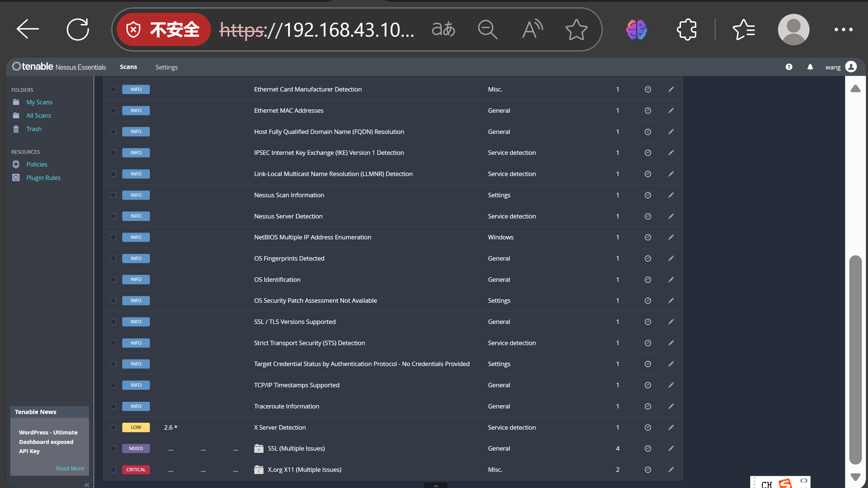Open the browser extensions puzzle icon
Screen dimensions: 868x488
pyautogui.click(x=686, y=30)
